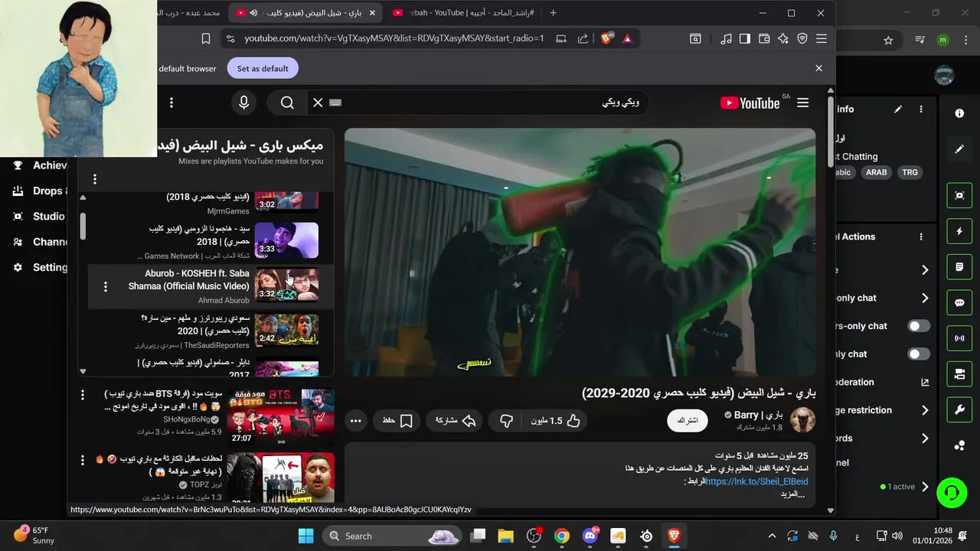
Task: Toggle the first -only chat switch
Action: [919, 326]
